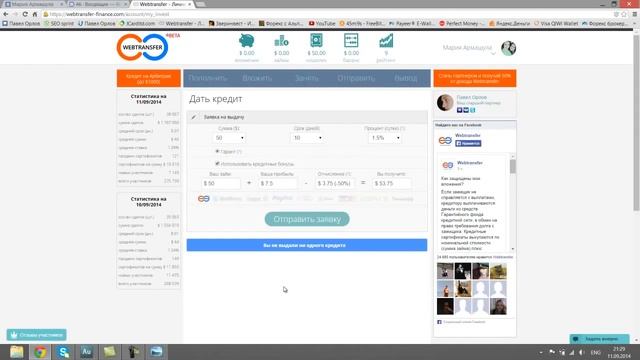
Task: Click the Chrome taskbar icon
Action: (x=40, y=352)
